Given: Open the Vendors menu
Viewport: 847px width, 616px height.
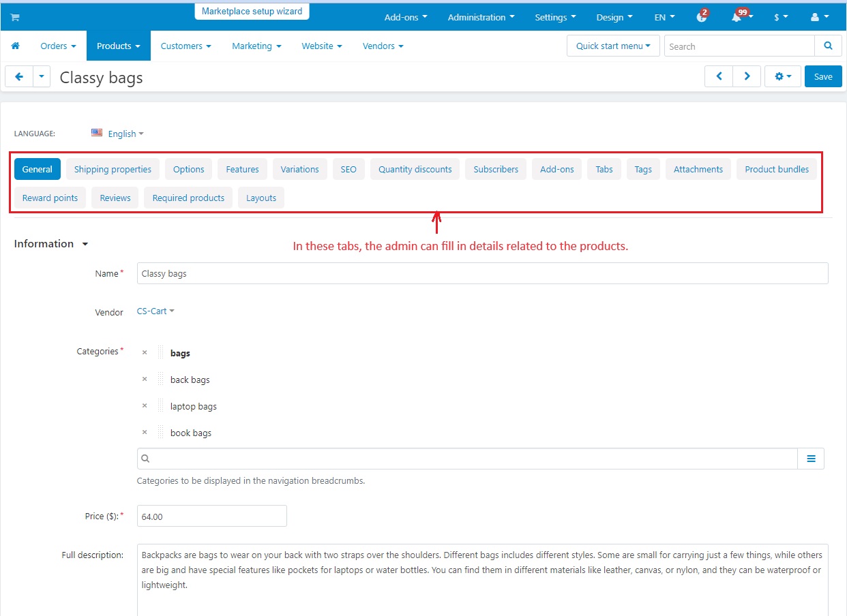Looking at the screenshot, I should (x=383, y=46).
